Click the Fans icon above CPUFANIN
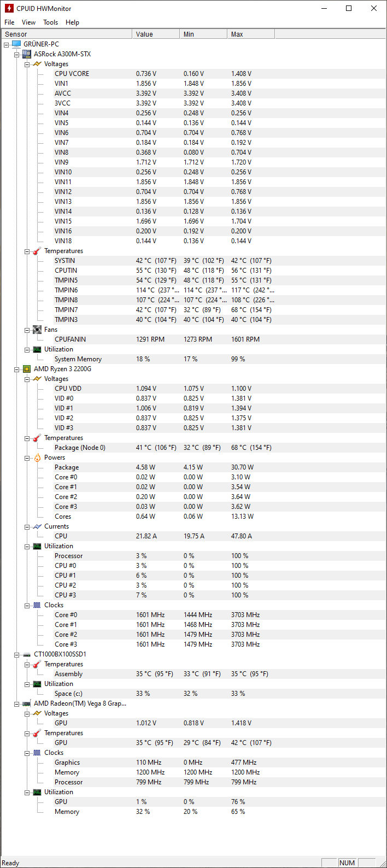The height and width of the screenshot is (868, 387). click(x=37, y=329)
